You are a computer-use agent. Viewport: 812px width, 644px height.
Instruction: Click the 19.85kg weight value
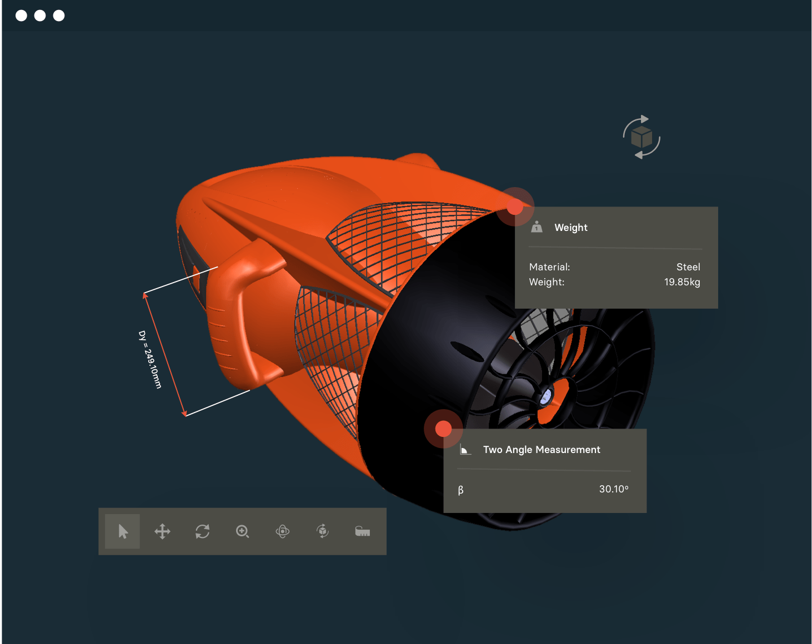click(681, 282)
